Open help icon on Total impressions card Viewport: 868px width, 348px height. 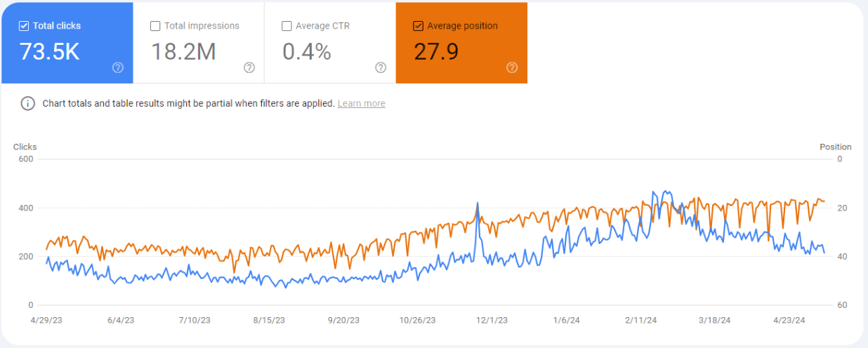click(249, 67)
